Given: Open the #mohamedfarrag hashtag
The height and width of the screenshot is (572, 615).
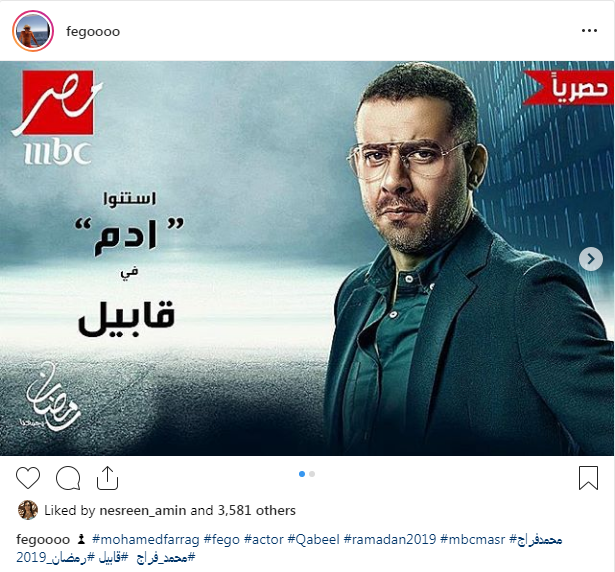Looking at the screenshot, I should (146, 539).
